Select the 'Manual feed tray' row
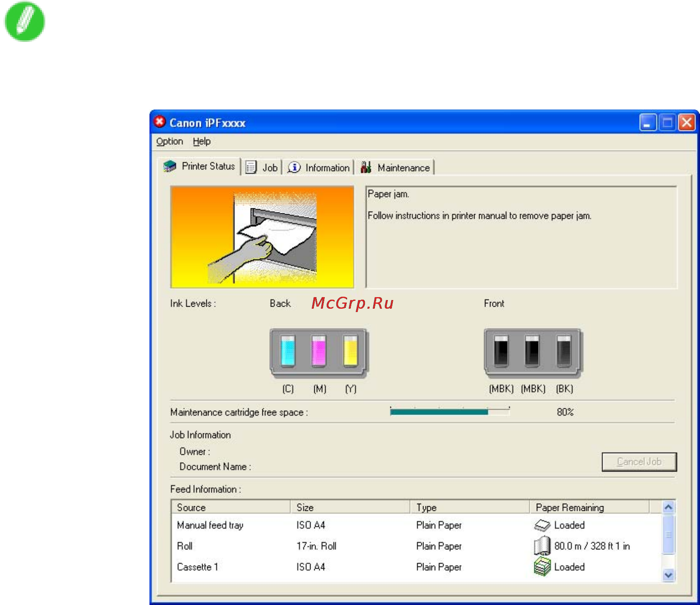 coord(417,525)
